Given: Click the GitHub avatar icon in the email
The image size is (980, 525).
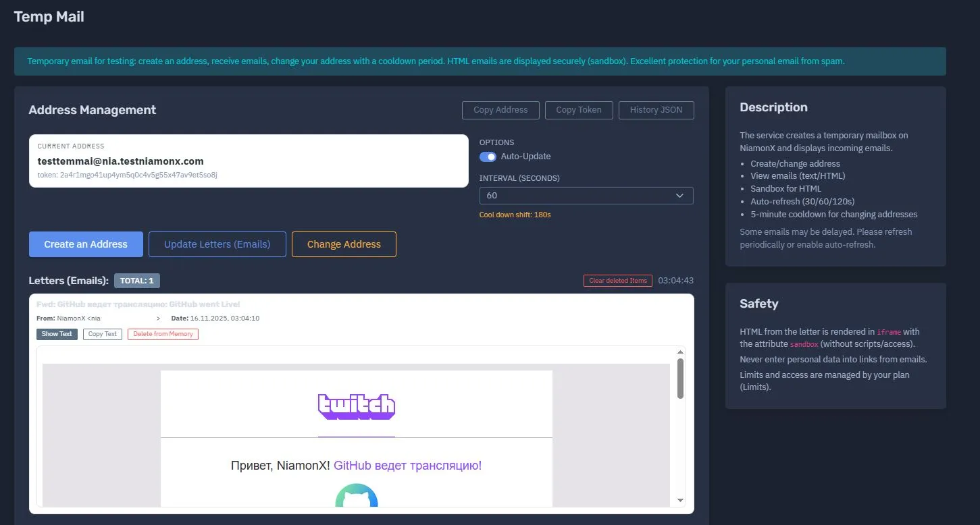Looking at the screenshot, I should 357,497.
